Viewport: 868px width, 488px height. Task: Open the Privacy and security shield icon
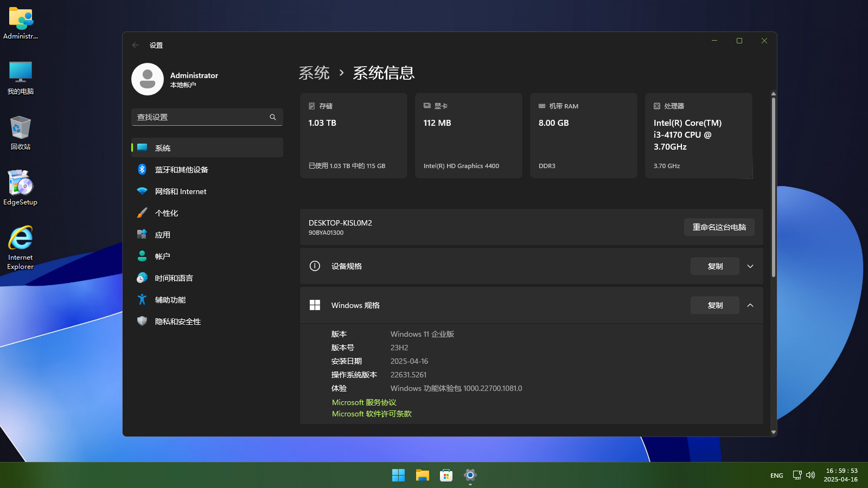142,321
